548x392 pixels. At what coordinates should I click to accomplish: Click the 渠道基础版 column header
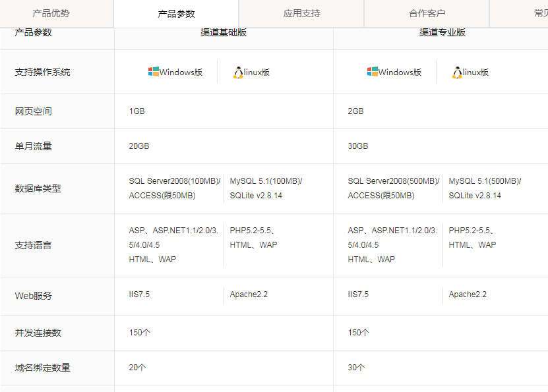point(224,32)
